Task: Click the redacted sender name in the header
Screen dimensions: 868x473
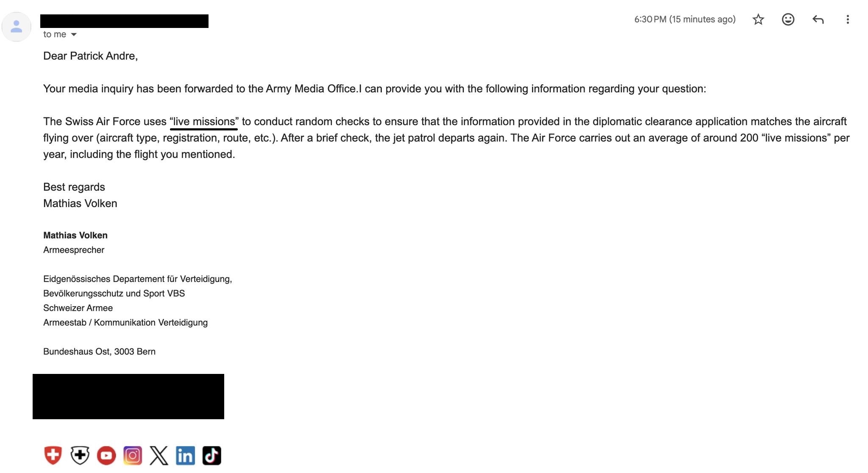Action: 124,21
